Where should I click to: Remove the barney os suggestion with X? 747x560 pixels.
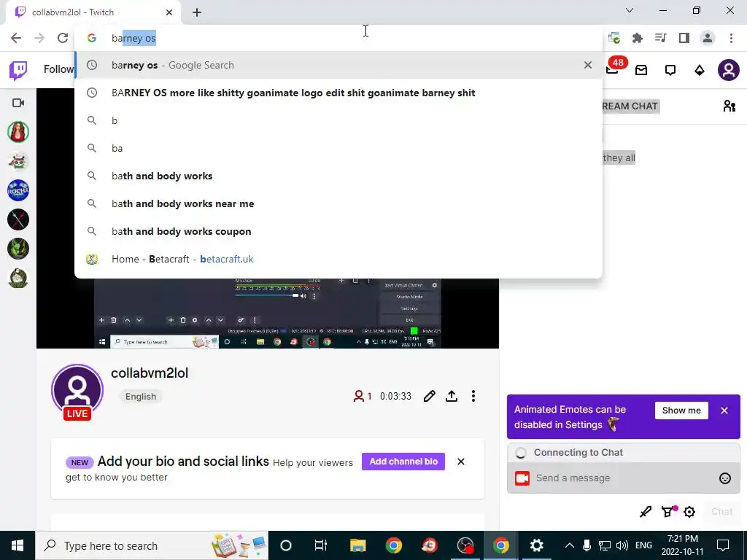coord(588,65)
